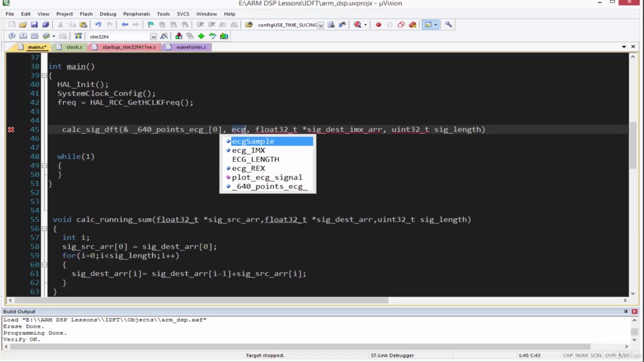Select plot_ecg_signal from the suggestions

[268, 177]
